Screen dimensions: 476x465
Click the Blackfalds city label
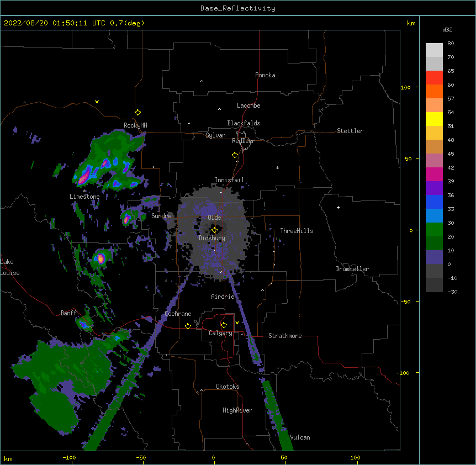244,123
